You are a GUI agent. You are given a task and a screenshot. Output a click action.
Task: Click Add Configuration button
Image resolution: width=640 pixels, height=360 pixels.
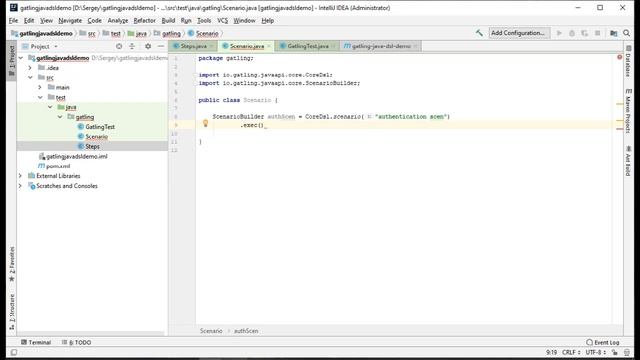(x=519, y=33)
